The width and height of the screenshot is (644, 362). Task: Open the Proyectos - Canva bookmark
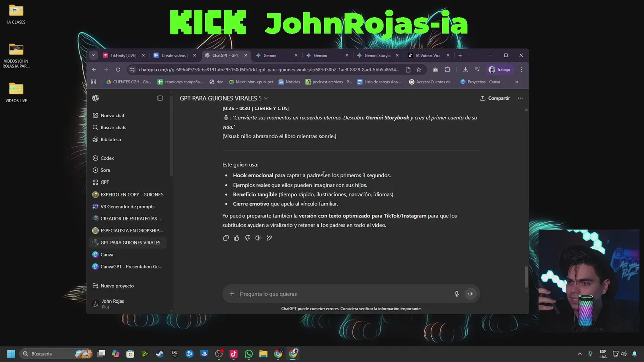pyautogui.click(x=480, y=82)
